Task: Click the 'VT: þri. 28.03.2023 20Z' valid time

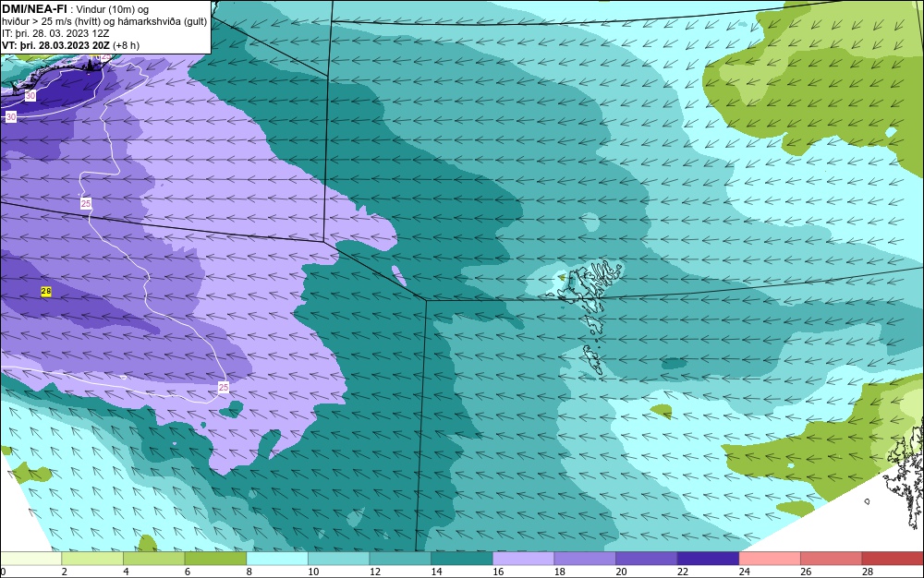Action: pyautogui.click(x=56, y=45)
